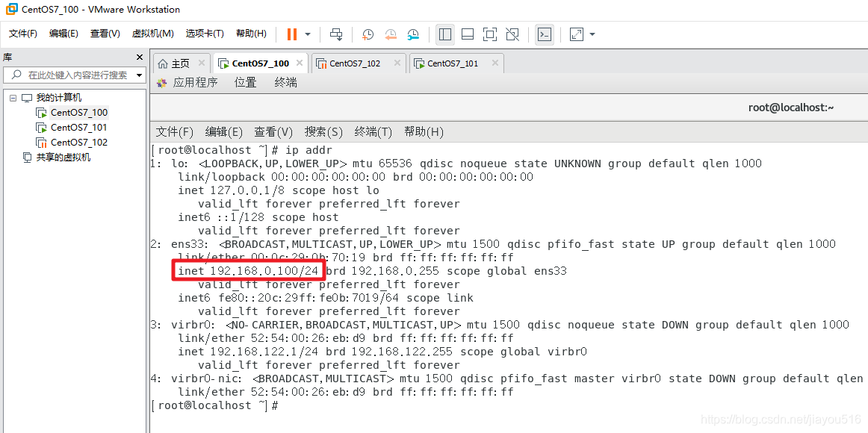
Task: Open the 位置 GNOME menu
Action: pyautogui.click(x=245, y=83)
